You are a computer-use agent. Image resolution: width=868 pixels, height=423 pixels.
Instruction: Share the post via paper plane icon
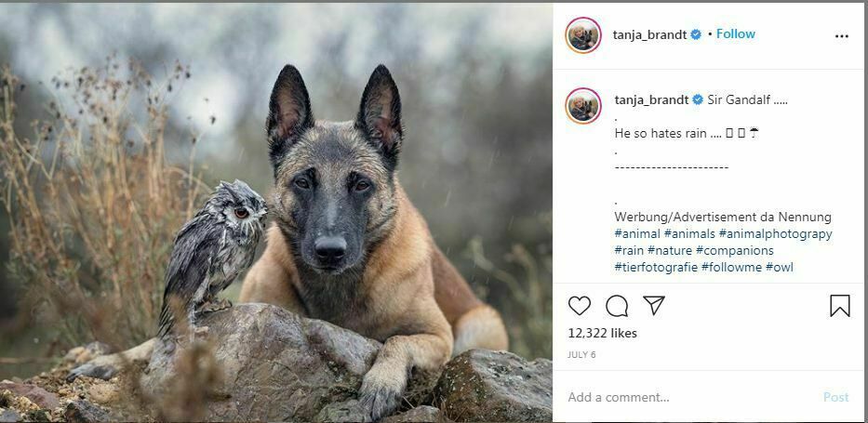tap(654, 306)
